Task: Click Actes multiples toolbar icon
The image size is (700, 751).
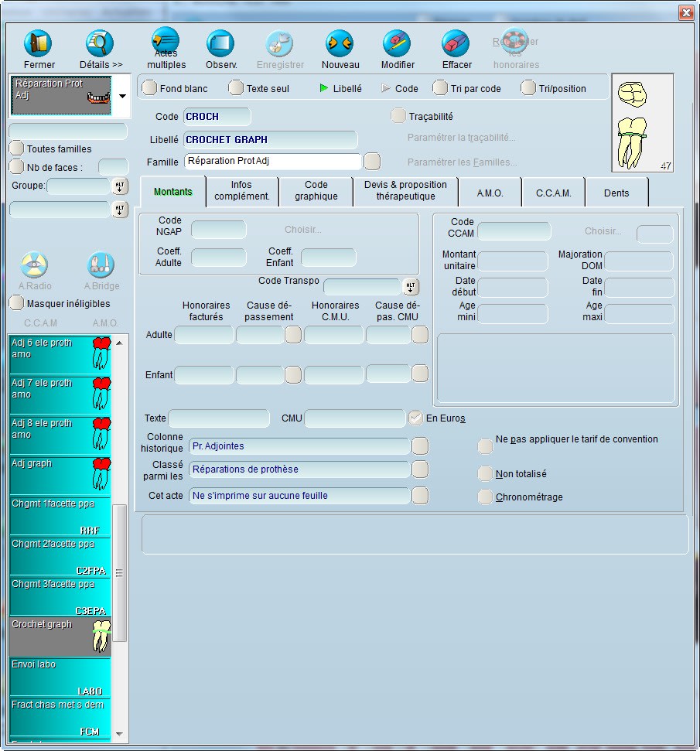Action: (166, 40)
